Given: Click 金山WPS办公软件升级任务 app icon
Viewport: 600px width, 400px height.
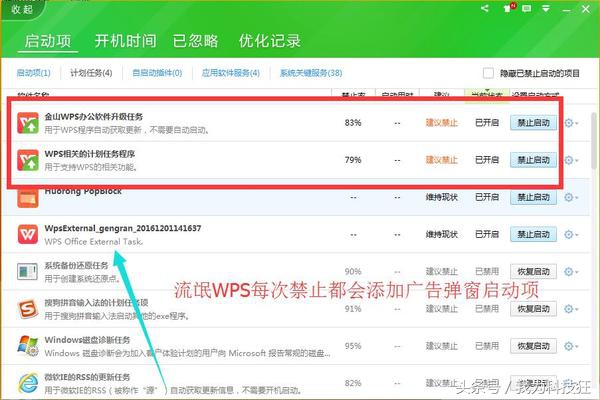Looking at the screenshot, I should (28, 122).
